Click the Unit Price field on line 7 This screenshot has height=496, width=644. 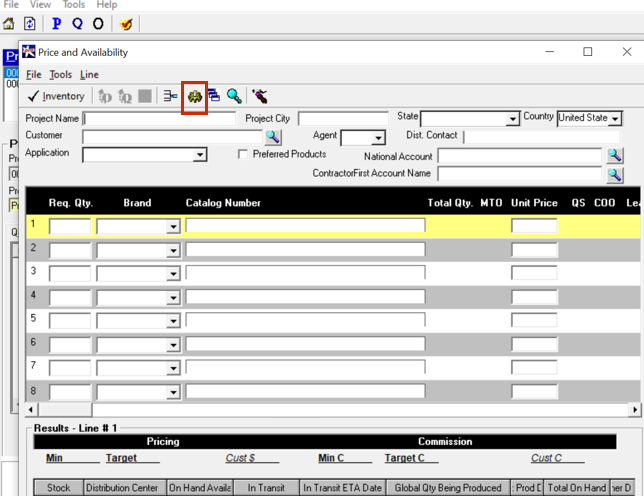(534, 367)
